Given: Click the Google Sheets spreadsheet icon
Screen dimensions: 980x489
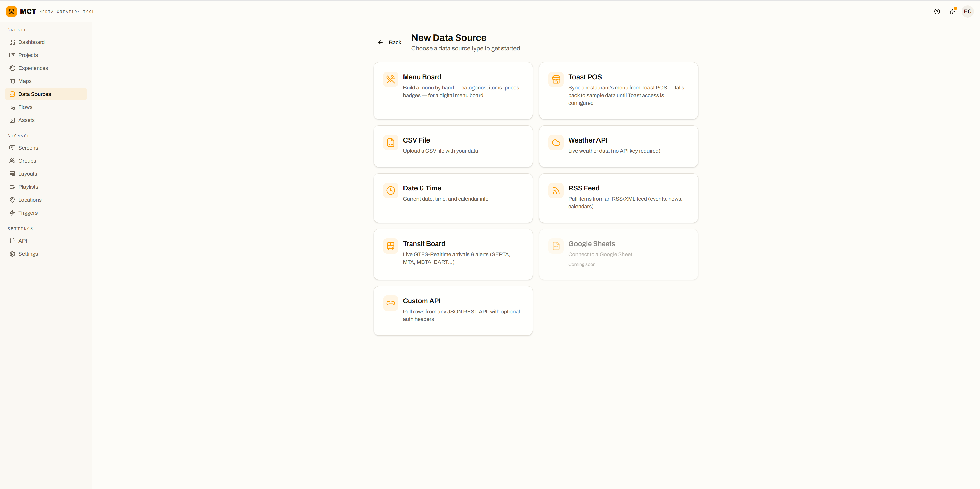Looking at the screenshot, I should tap(556, 246).
